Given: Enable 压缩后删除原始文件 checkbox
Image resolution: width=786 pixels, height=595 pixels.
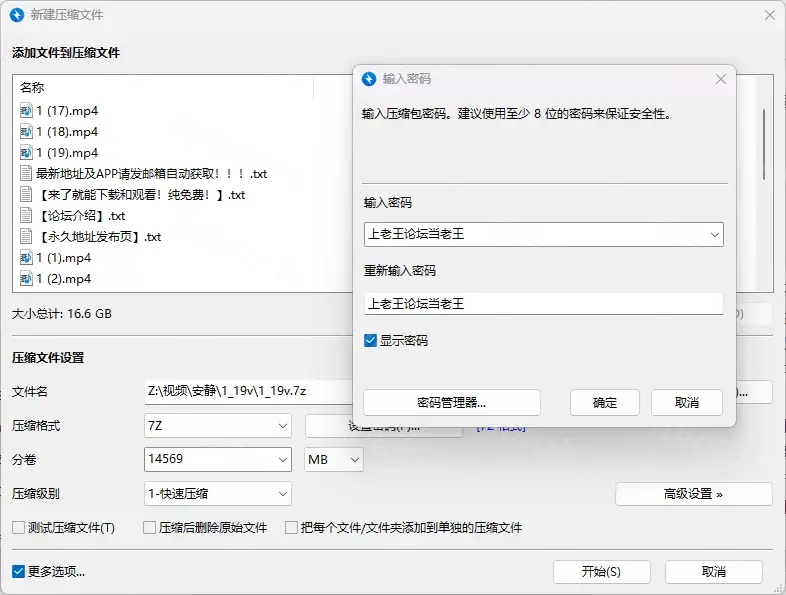Looking at the screenshot, I should (149, 527).
